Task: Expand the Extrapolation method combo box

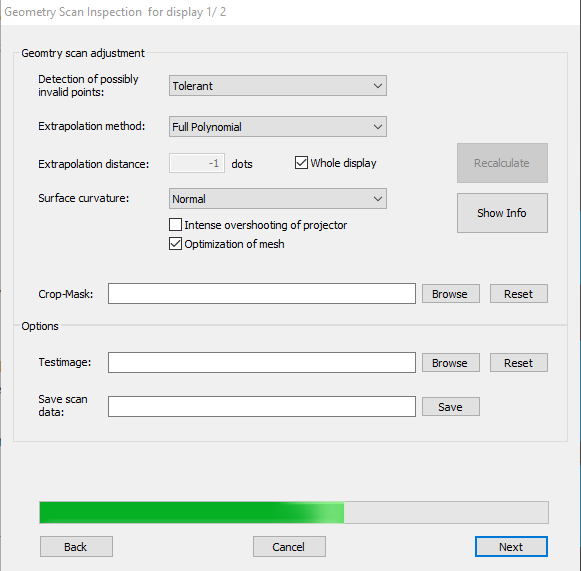Action: [278, 127]
